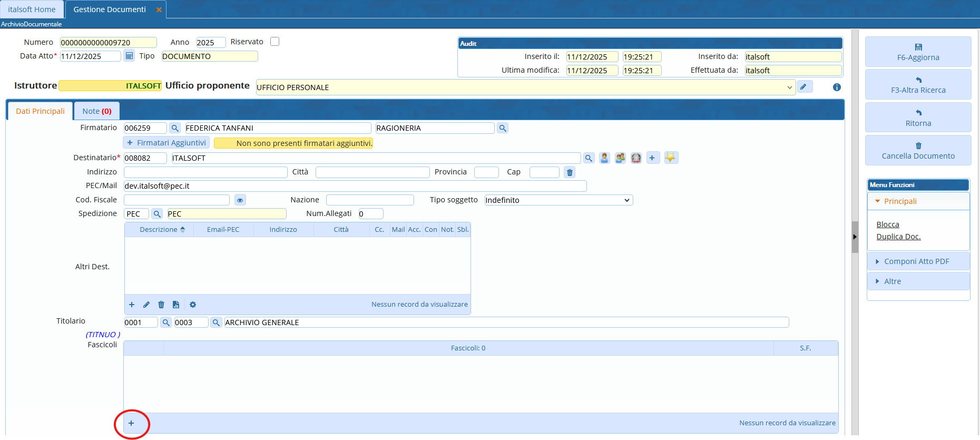
Task: Add a new Fascicoli record with plus
Action: pos(131,423)
